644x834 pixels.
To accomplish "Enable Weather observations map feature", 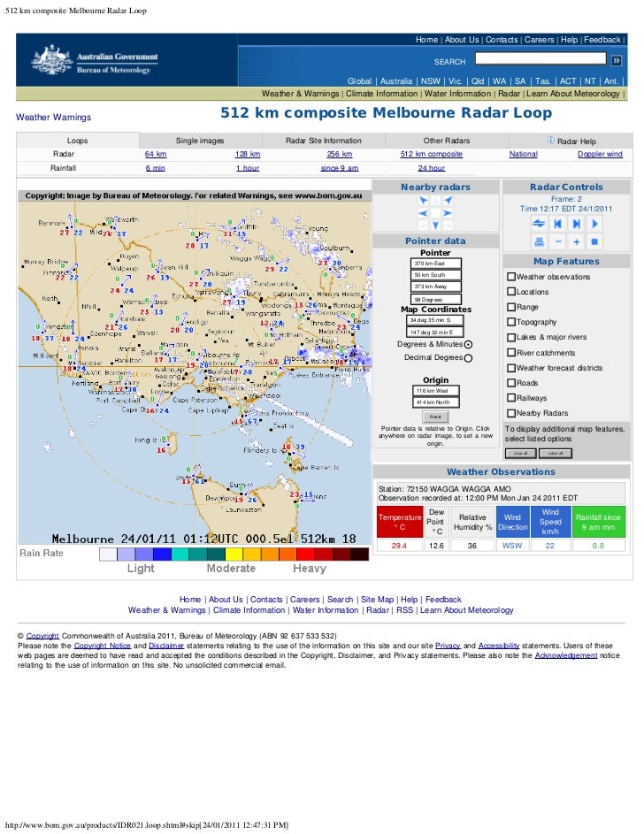I will [511, 277].
